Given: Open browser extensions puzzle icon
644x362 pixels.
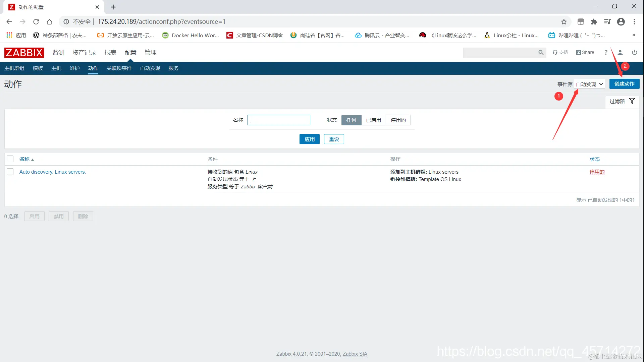Looking at the screenshot, I should point(594,22).
